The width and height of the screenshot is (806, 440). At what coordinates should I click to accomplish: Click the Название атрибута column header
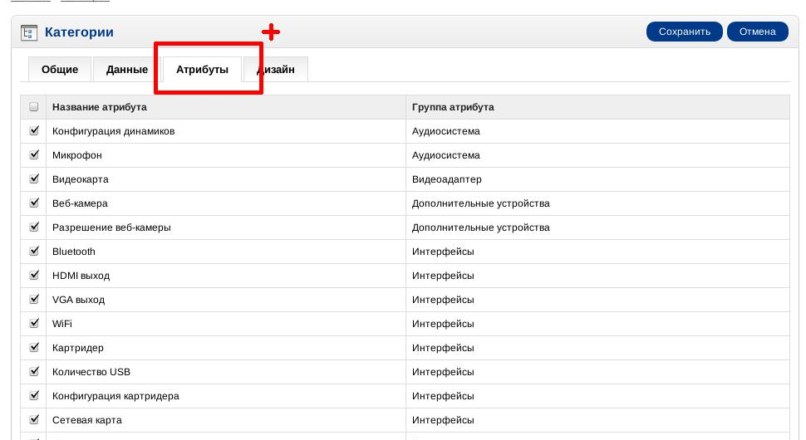100,107
